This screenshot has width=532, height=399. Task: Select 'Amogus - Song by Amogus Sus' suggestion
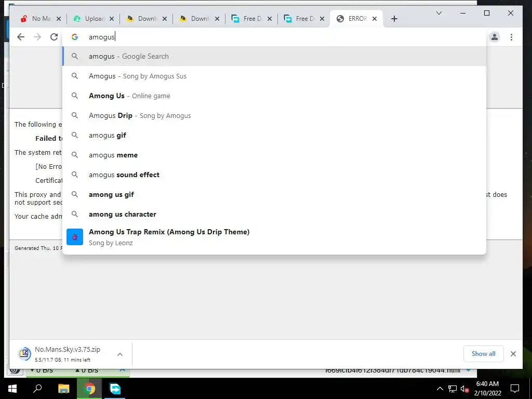(x=274, y=76)
